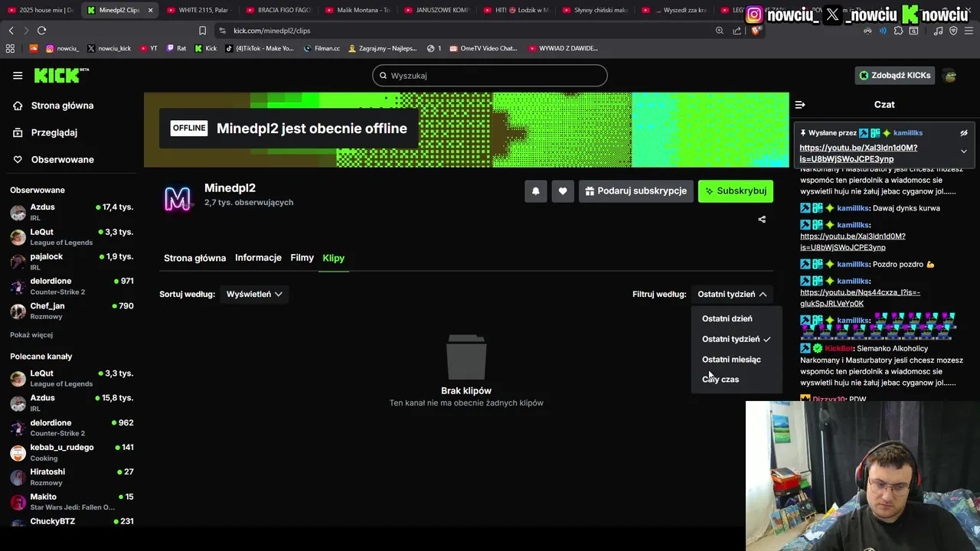Click Podaruj subskrypcje button
The width and height of the screenshot is (980, 551).
(635, 191)
